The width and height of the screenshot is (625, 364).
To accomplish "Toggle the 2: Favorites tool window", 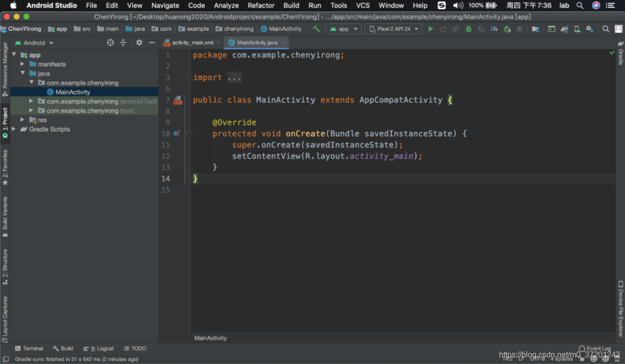I will (x=5, y=167).
